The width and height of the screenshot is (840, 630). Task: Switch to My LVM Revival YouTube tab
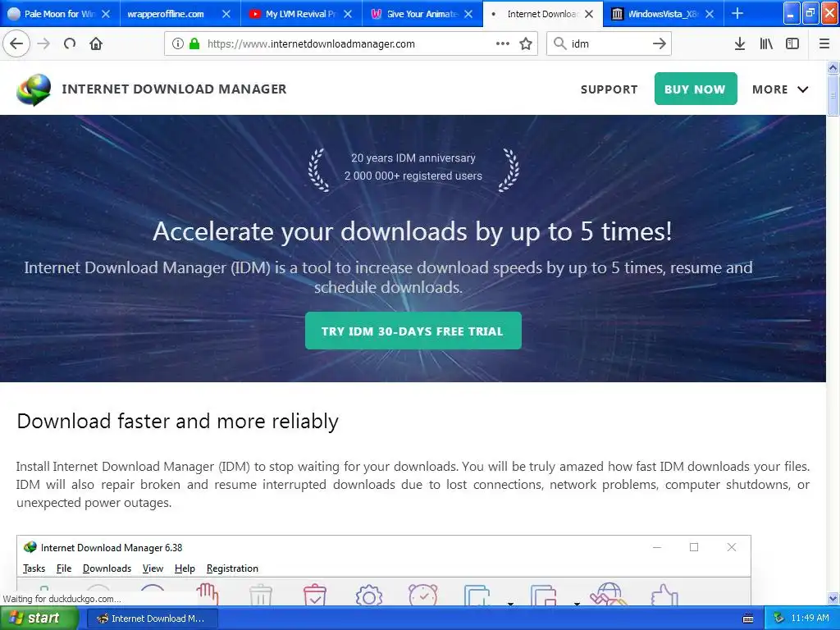pyautogui.click(x=300, y=14)
